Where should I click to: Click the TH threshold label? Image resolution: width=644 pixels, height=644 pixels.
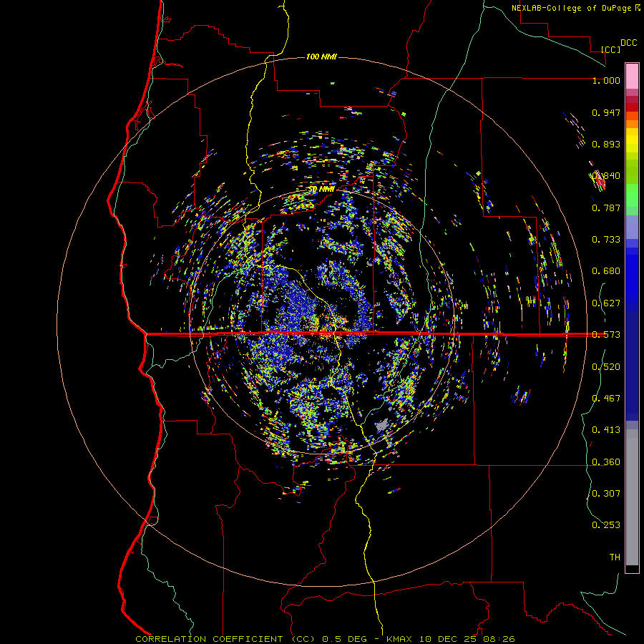coord(615,557)
